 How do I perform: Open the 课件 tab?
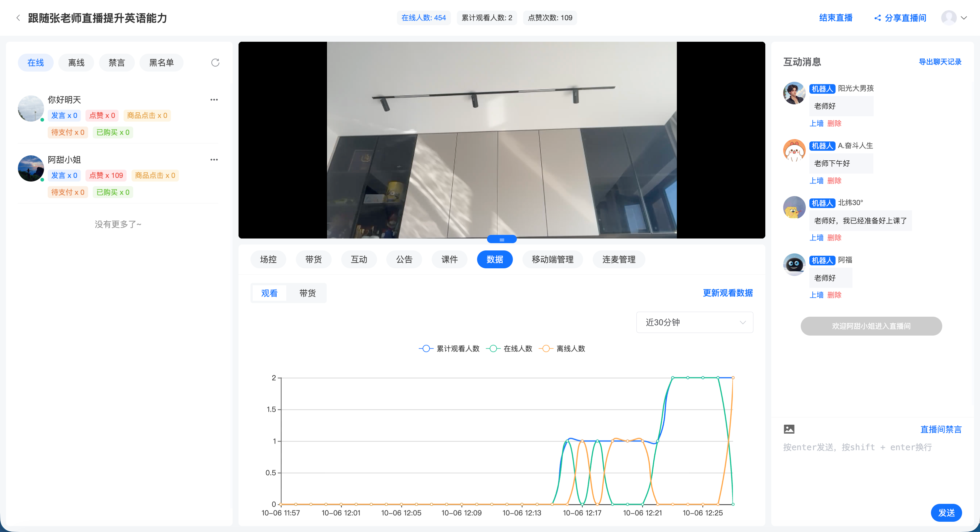(449, 259)
